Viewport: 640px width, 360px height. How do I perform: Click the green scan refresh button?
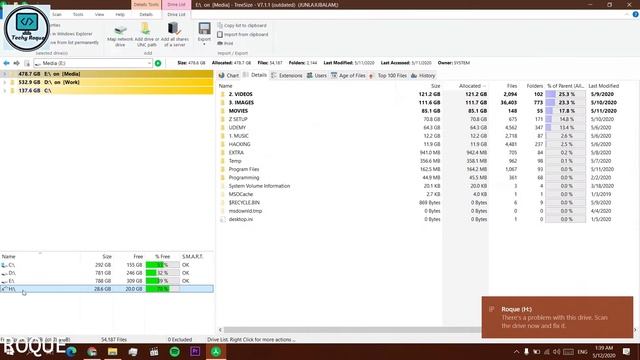(158, 63)
